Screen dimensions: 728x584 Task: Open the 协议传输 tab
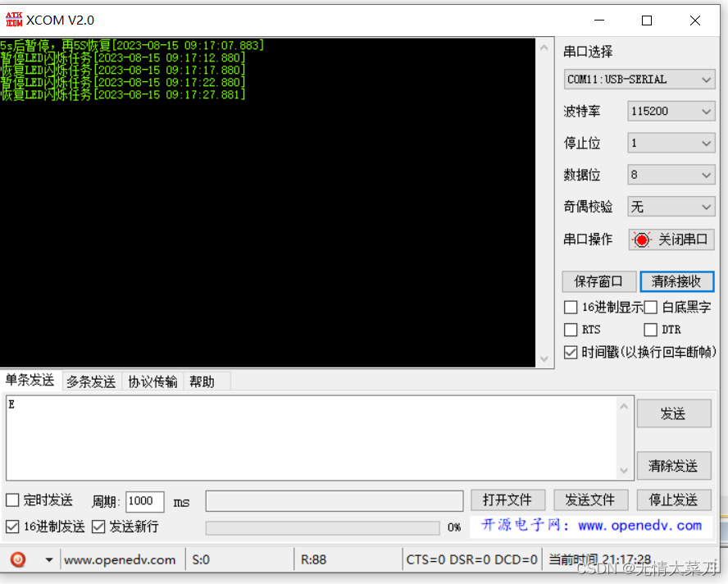[152, 381]
